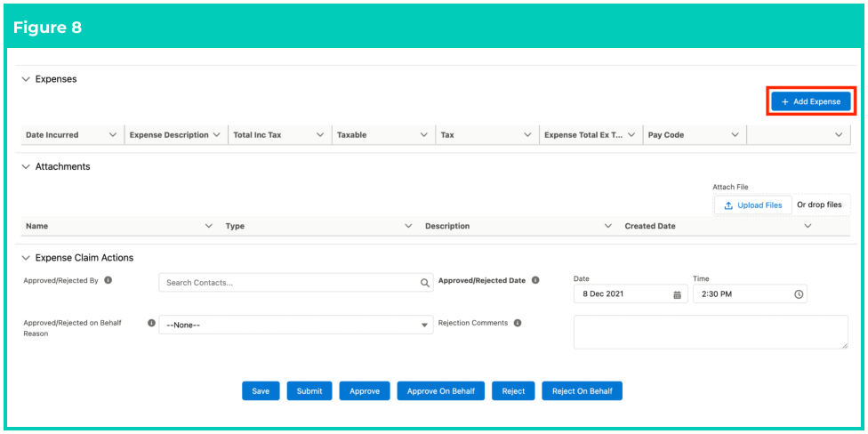
Task: Open the Date Incurred column menu
Action: click(113, 135)
